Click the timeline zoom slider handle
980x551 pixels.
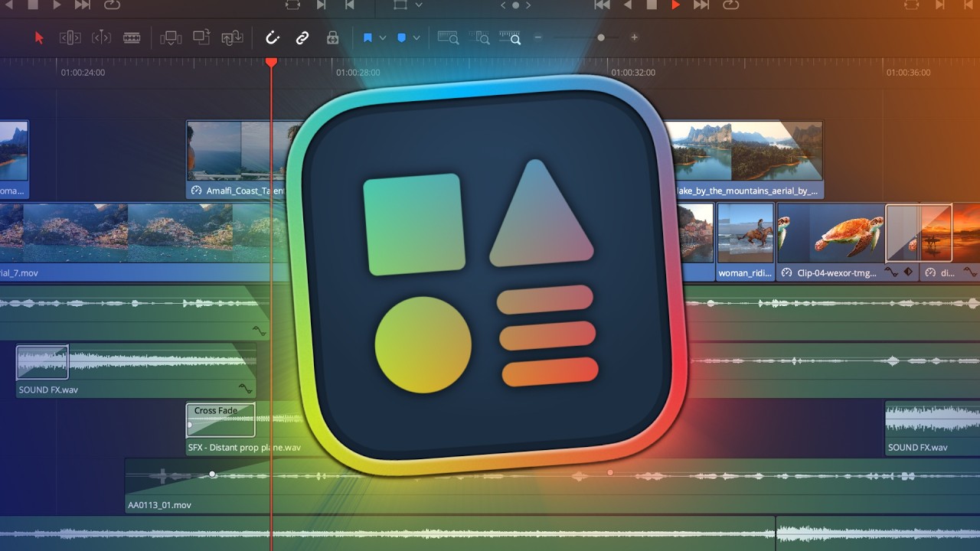click(601, 37)
